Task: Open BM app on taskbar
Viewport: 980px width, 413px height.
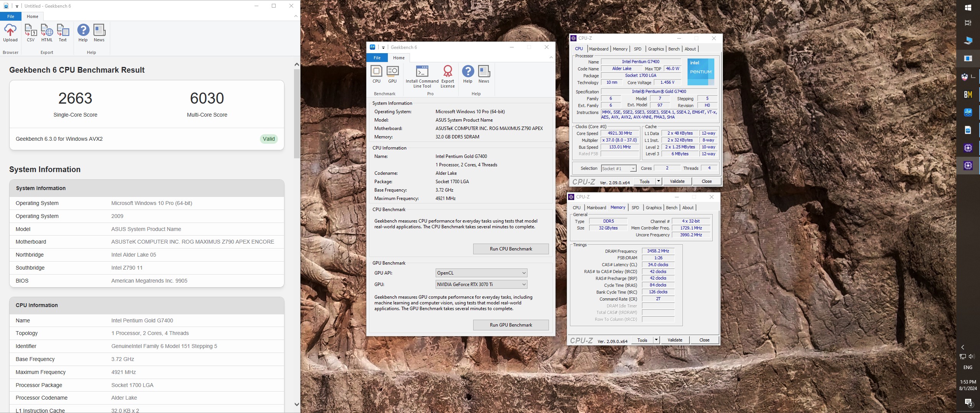Action: point(968,94)
